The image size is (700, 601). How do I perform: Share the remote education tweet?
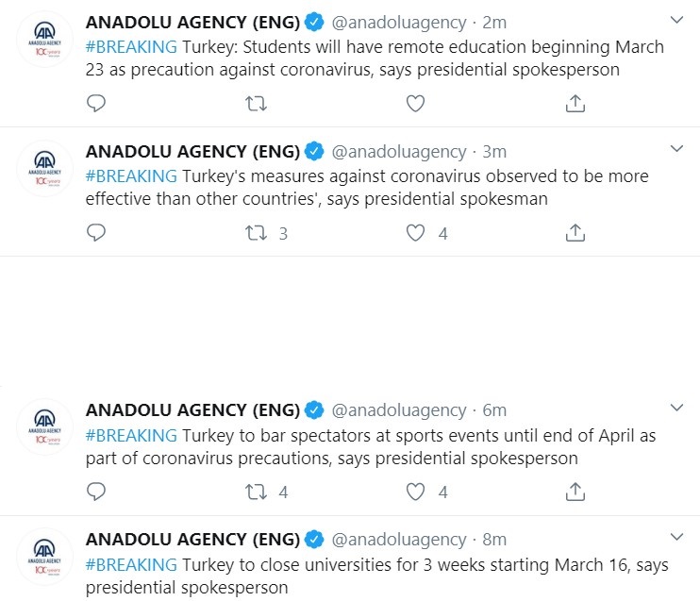(575, 104)
